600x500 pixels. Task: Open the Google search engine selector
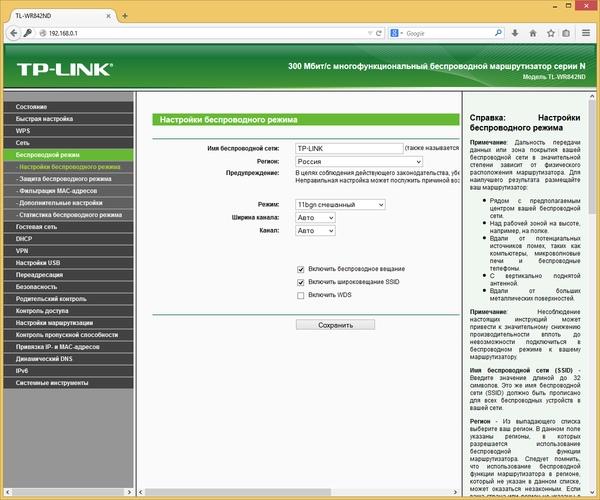(396, 33)
